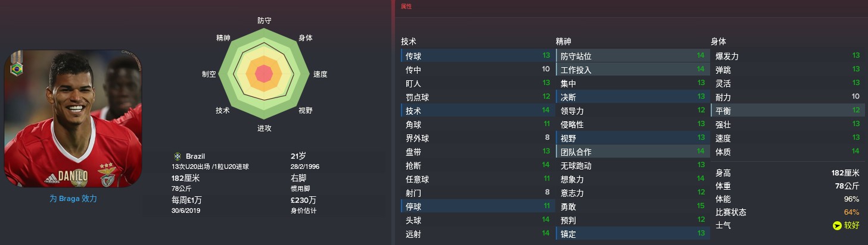Click the 精神 column heading
The height and width of the screenshot is (245, 868).
[x=564, y=42]
